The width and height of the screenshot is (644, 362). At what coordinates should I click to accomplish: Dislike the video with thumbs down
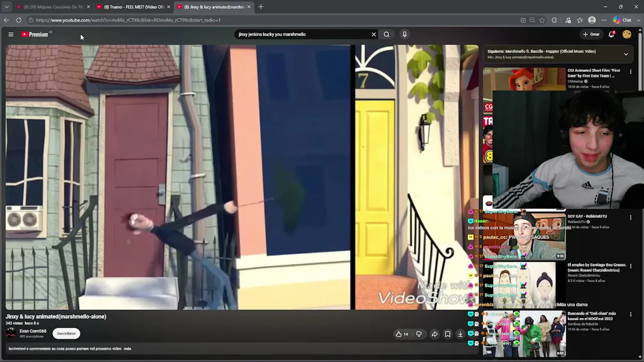point(419,334)
